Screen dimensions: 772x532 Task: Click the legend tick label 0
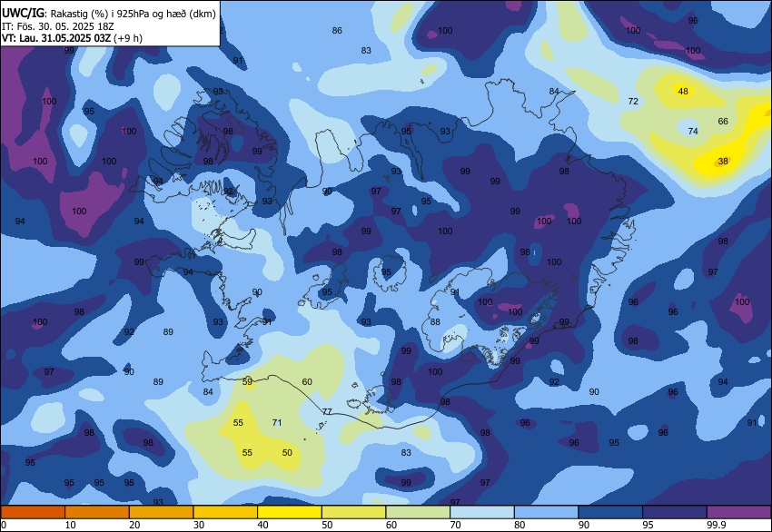point(4,525)
